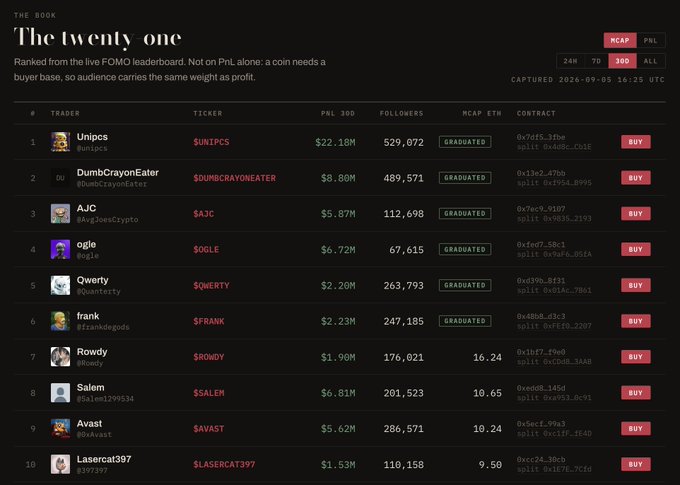This screenshot has height=485, width=680.
Task: Switch ranking to PNL
Action: 651,40
